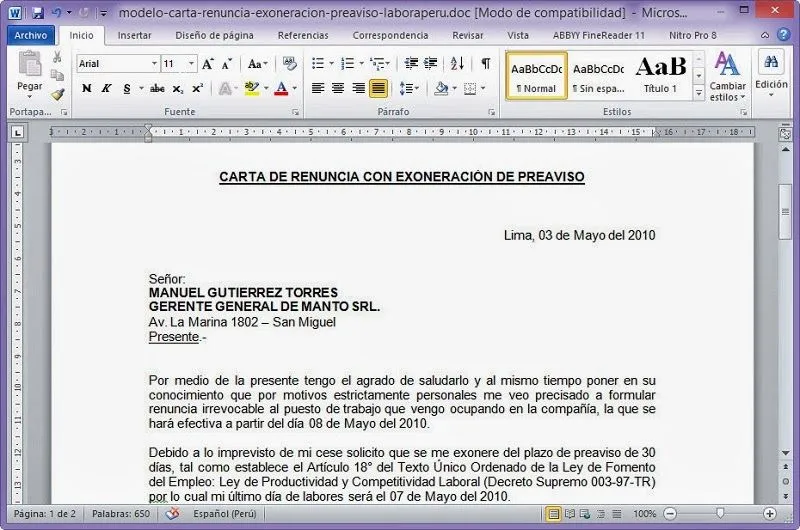Switch to the Revisar tab
The width and height of the screenshot is (800, 530).
467,35
